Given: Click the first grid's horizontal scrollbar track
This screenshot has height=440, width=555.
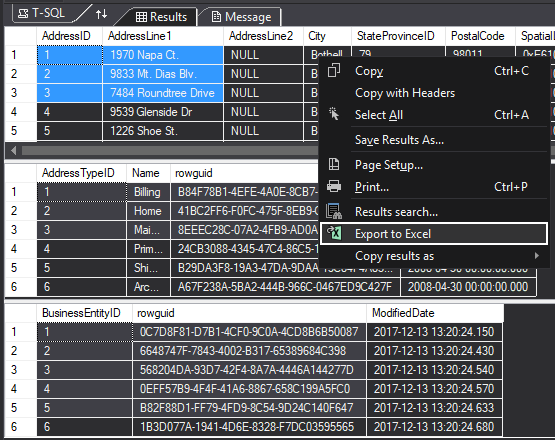Looking at the screenshot, I should [x=170, y=151].
